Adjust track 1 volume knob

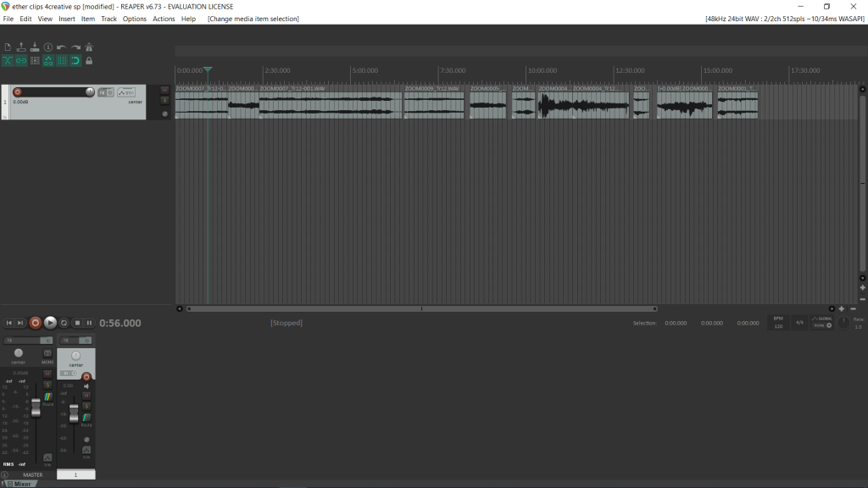tap(90, 92)
